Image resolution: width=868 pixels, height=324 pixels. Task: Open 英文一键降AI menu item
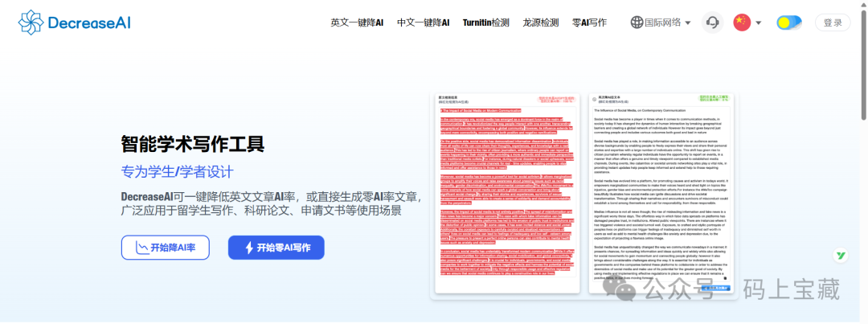[x=357, y=23]
